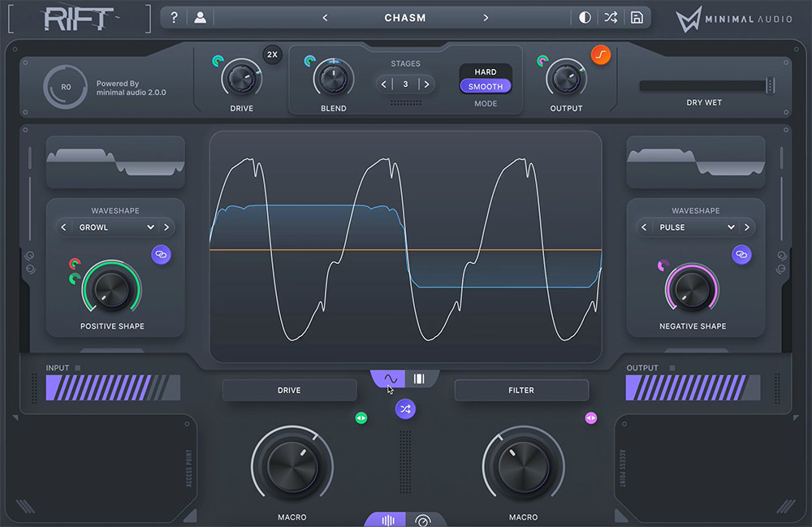Click the DRIVE macro assignment button

tap(289, 391)
